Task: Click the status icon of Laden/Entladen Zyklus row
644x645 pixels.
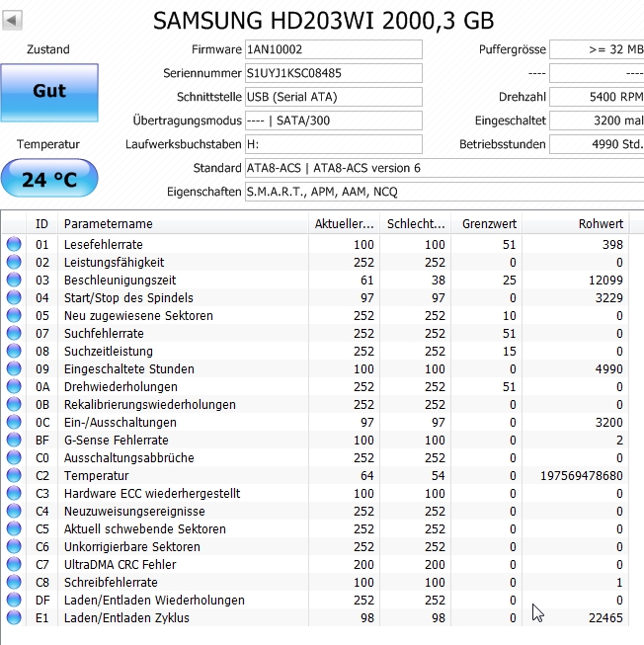Action: coord(14,617)
